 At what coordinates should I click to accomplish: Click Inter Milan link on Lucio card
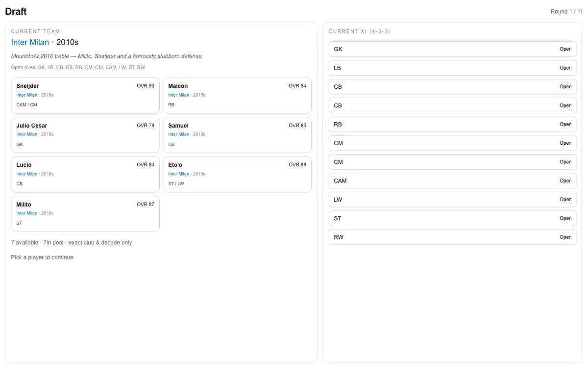(26, 174)
